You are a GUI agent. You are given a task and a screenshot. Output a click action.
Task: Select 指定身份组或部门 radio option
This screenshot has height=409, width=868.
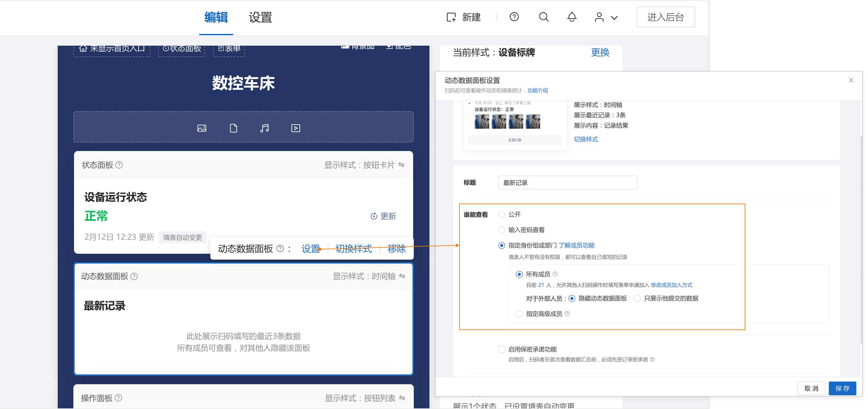[x=501, y=246]
